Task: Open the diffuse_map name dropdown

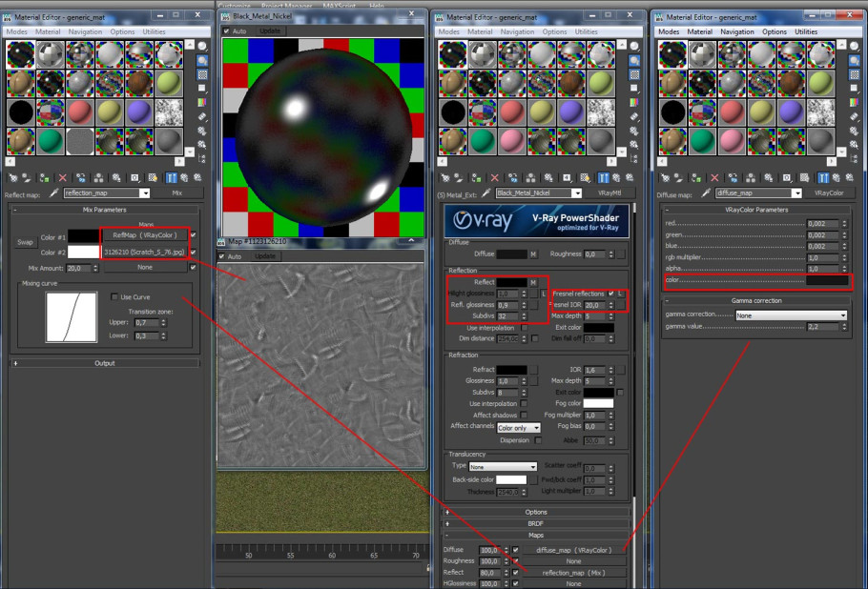Action: click(x=796, y=193)
